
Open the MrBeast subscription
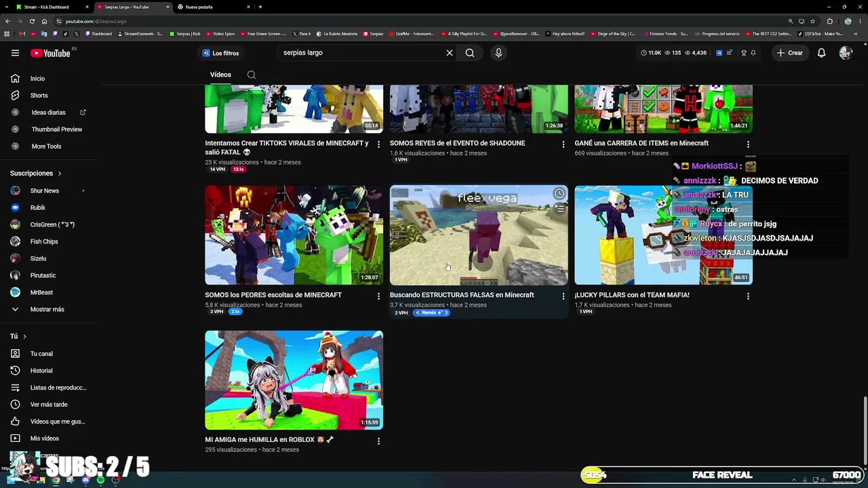(x=41, y=293)
